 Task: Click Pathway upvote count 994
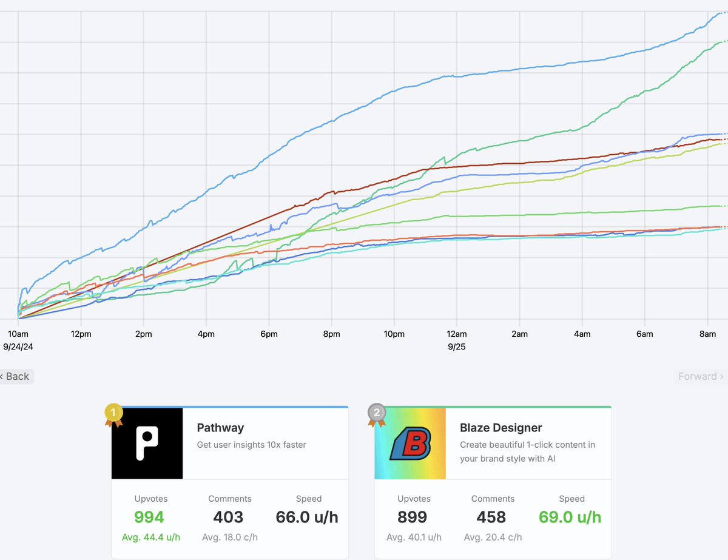(149, 518)
